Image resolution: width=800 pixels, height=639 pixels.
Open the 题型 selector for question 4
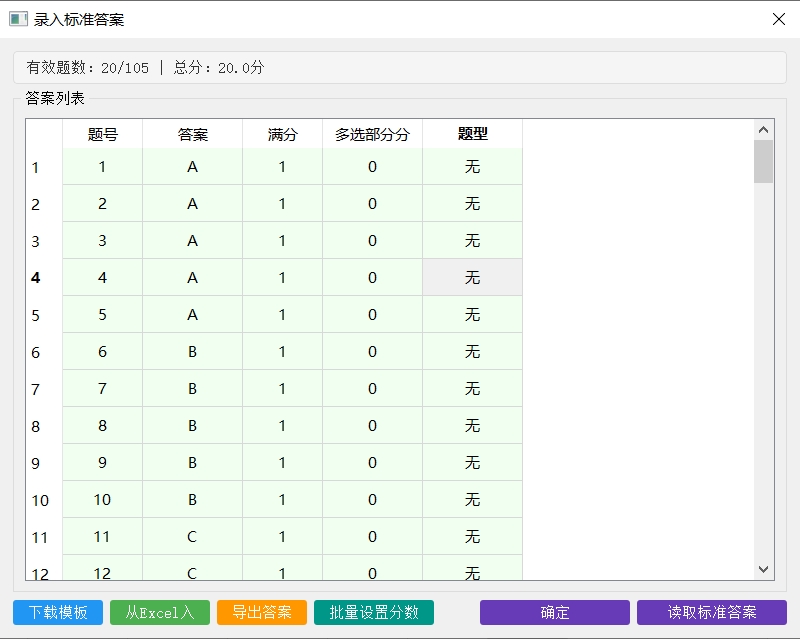click(472, 277)
